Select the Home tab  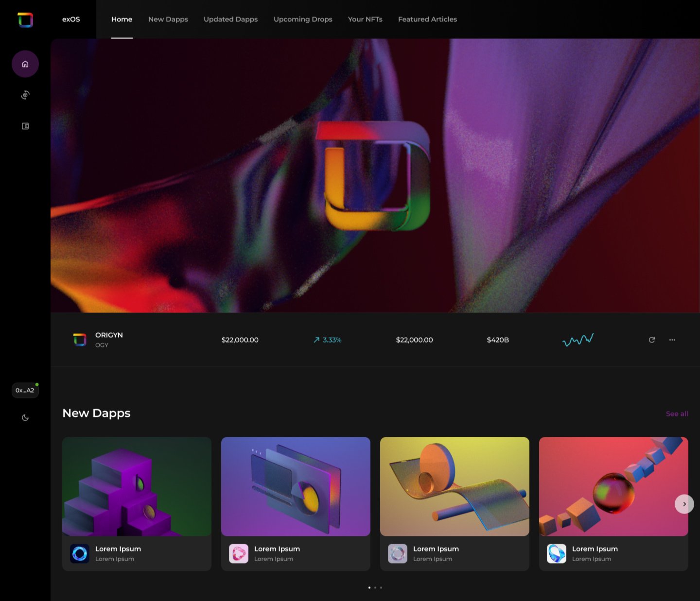[122, 19]
